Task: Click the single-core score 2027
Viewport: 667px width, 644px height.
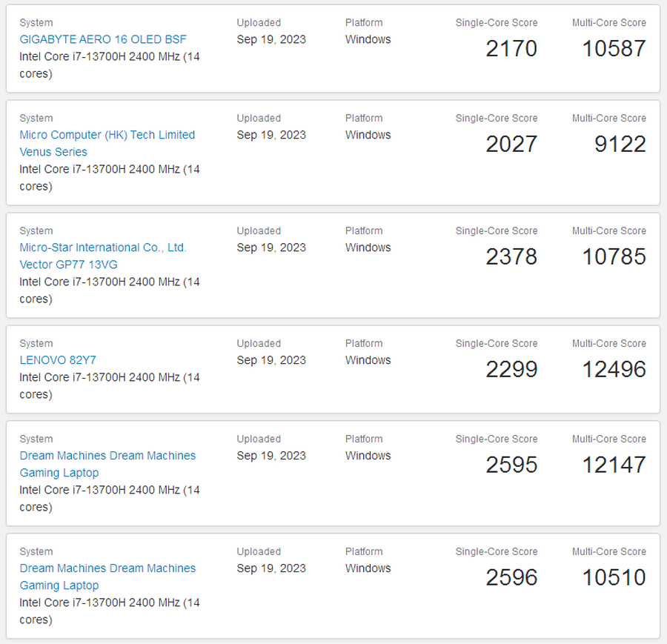Action: (x=511, y=145)
